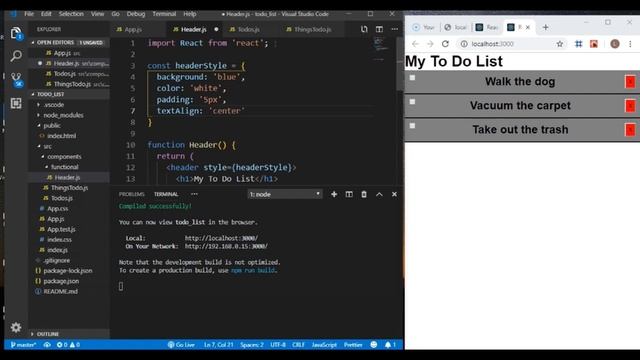The width and height of the screenshot is (640, 360).
Task: Click the master branch in status bar
Action: (23, 344)
